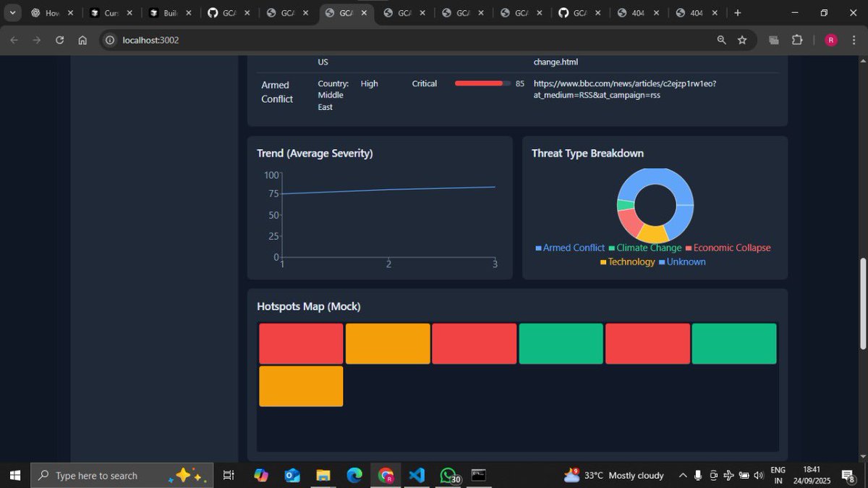Viewport: 868px width, 488px height.
Task: Bookmark this page with the star icon
Action: 742,41
